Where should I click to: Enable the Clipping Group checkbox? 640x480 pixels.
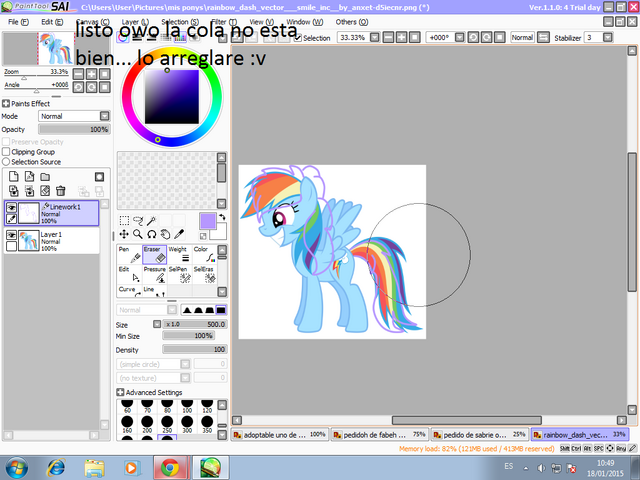6,151
